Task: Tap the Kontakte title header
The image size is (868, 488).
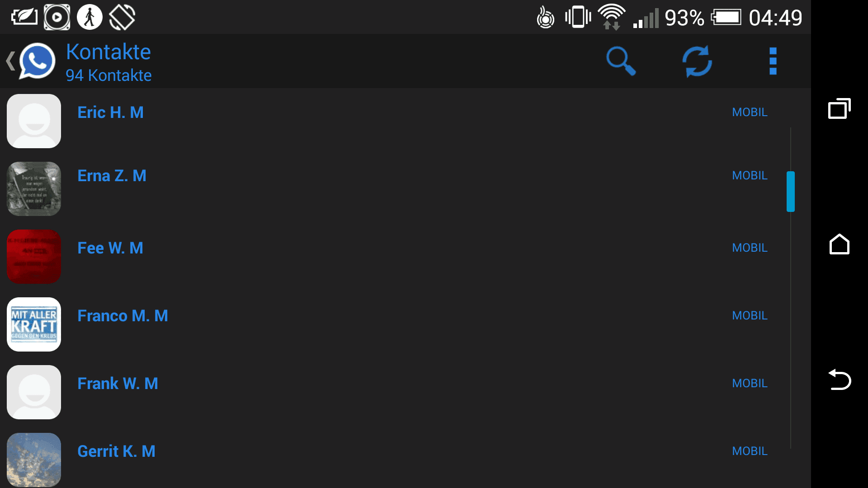Action: [x=108, y=52]
